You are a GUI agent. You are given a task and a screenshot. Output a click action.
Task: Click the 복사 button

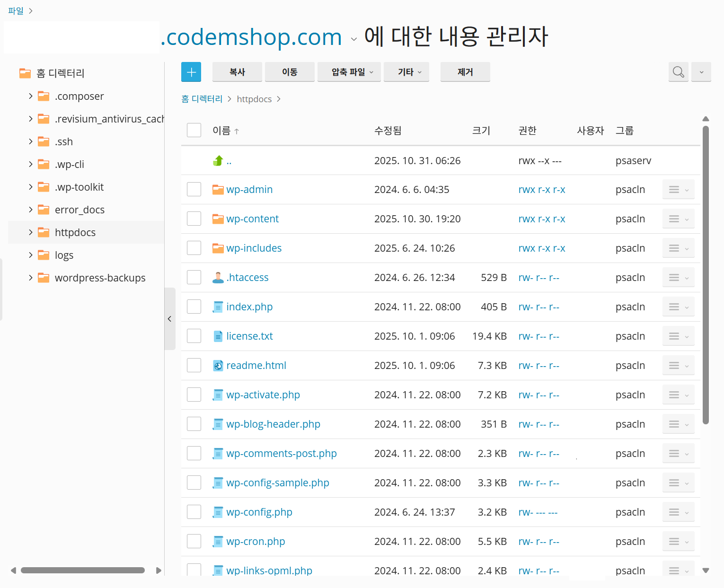coord(237,72)
